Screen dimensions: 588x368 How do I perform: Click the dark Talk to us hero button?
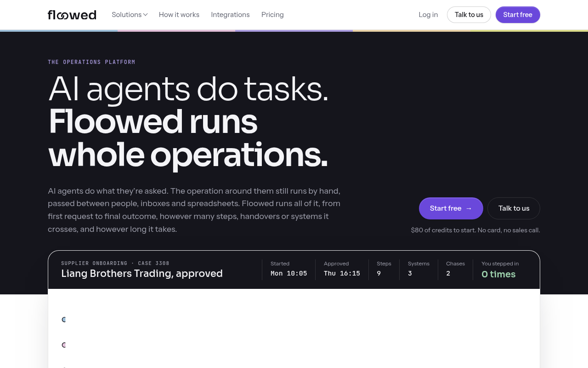(514, 208)
